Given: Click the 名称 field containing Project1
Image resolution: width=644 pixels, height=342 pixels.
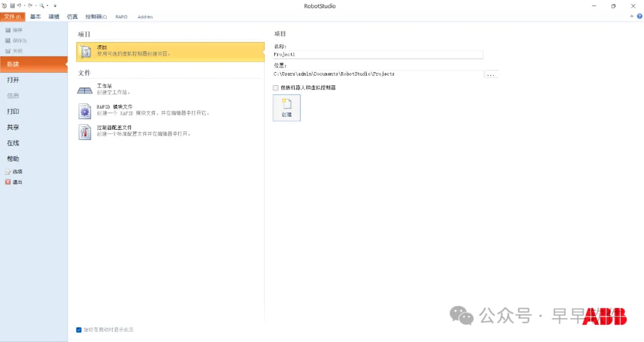Looking at the screenshot, I should pyautogui.click(x=378, y=54).
